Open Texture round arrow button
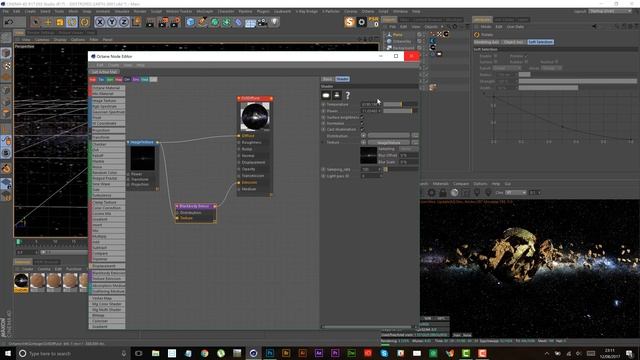Viewport: 640px width, 360px height. click(363, 142)
